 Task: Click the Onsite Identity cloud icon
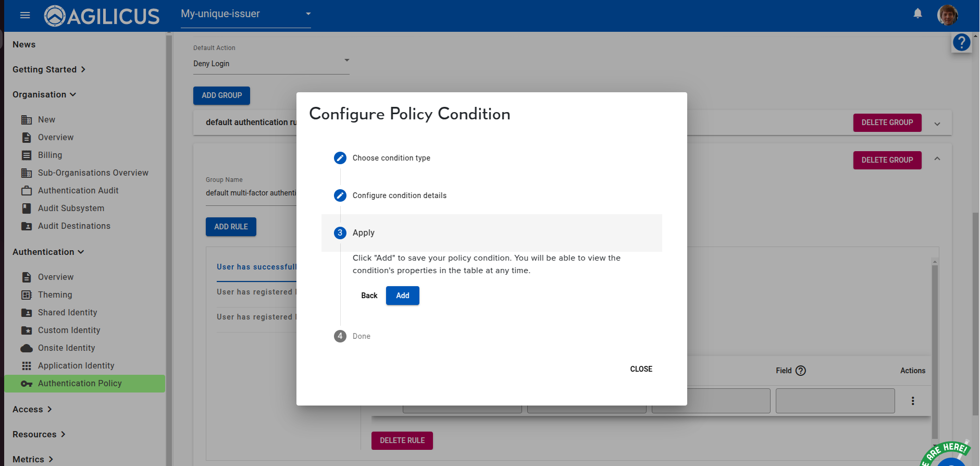tap(27, 348)
